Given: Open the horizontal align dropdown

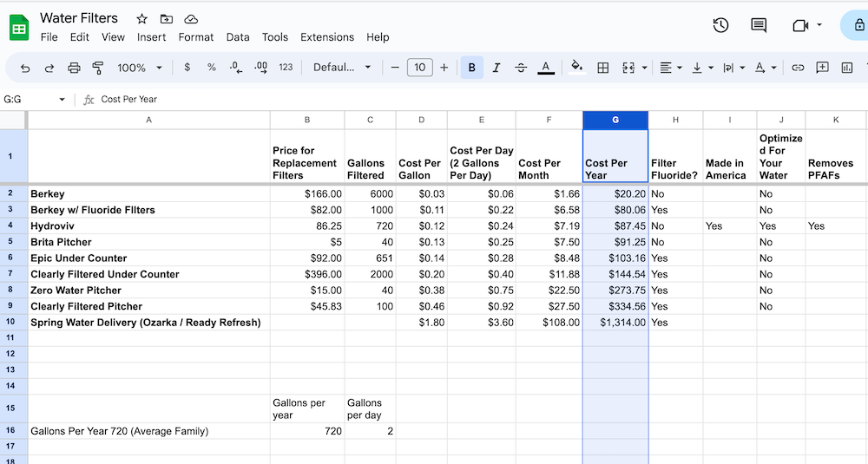Looking at the screenshot, I should click(671, 68).
